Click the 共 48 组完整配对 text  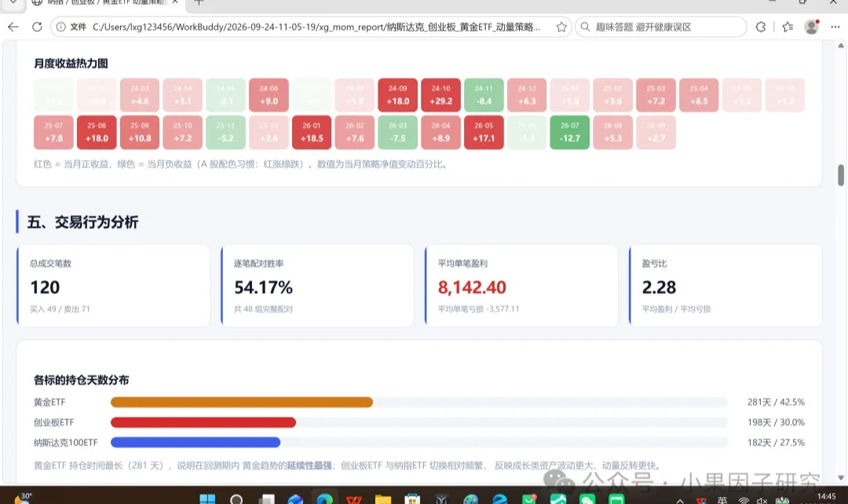[263, 309]
